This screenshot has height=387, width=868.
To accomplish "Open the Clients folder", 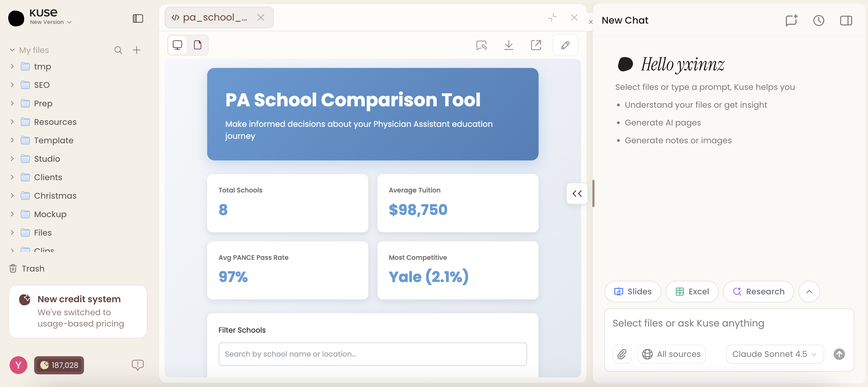I will (48, 177).
